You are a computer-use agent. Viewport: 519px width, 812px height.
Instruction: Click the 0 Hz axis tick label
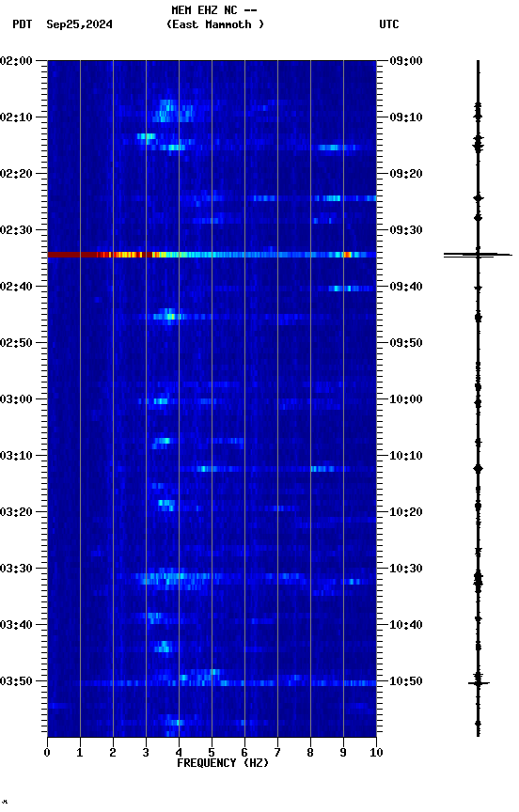click(x=47, y=753)
